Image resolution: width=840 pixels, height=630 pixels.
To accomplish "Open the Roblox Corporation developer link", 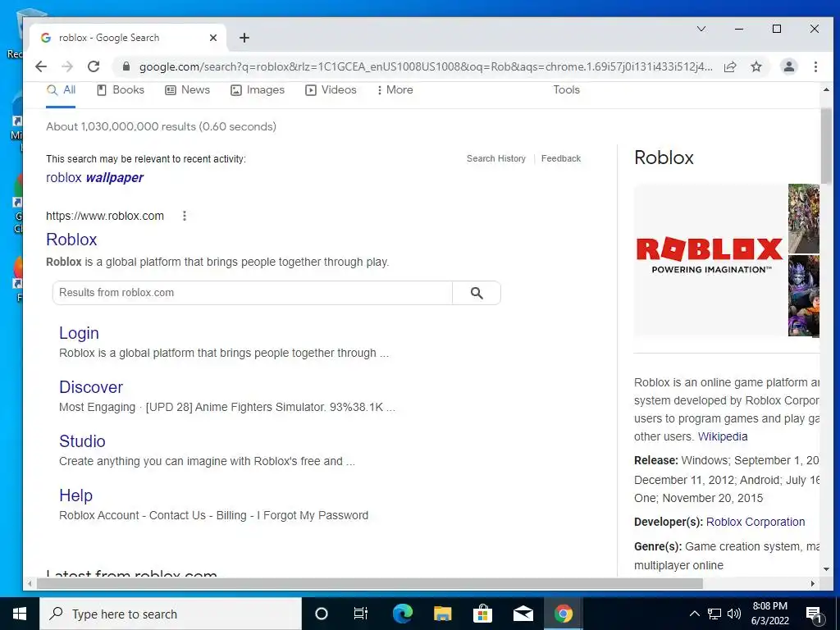I will pos(756,522).
